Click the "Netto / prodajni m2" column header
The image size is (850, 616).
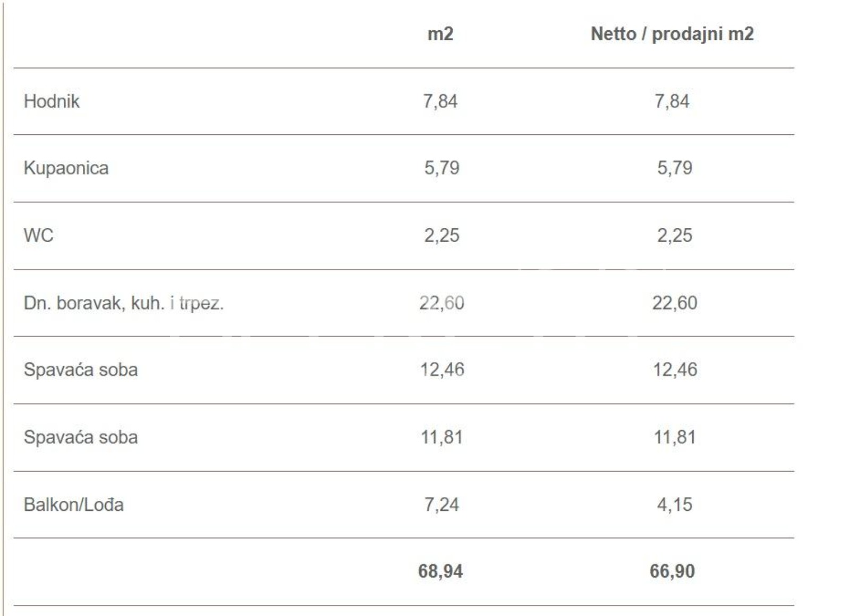(x=672, y=34)
